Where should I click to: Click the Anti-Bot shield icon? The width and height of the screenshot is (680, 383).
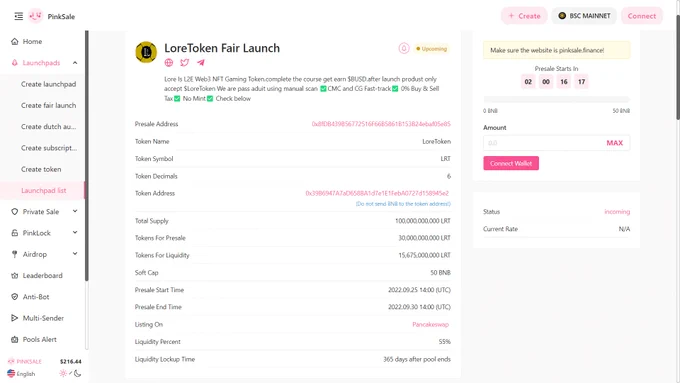tap(14, 297)
